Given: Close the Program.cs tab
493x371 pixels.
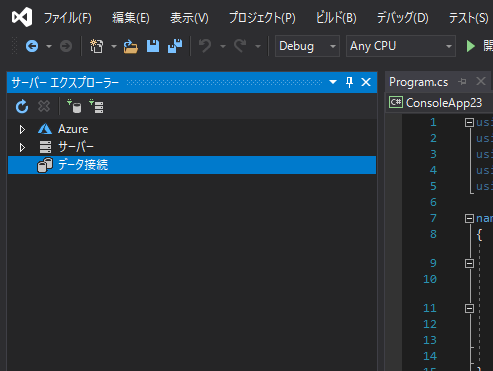Looking at the screenshot, I should 481,81.
